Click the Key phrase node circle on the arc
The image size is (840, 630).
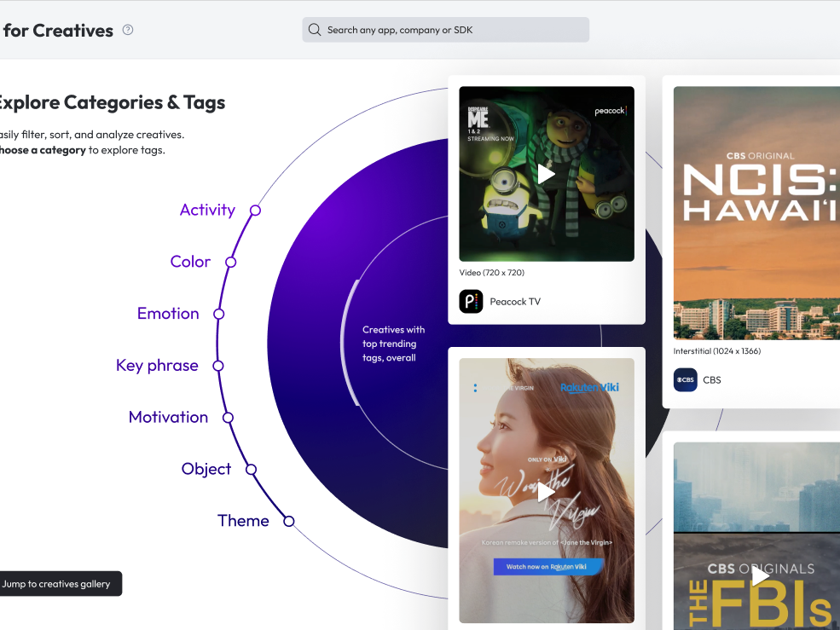[218, 366]
